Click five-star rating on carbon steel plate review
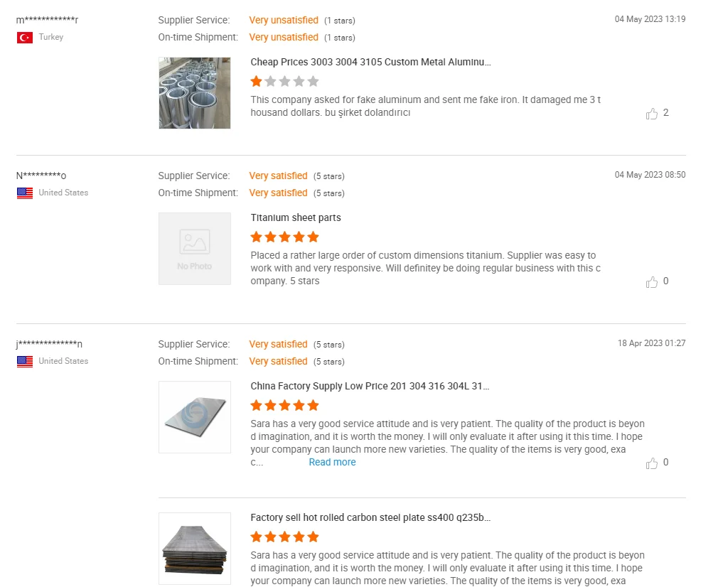 click(284, 537)
